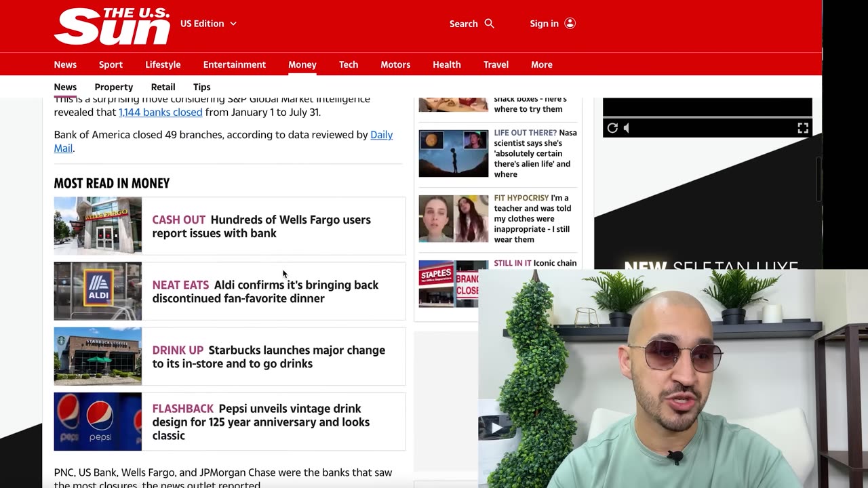Open the Health section
Viewport: 868px width, 488px height.
point(447,64)
